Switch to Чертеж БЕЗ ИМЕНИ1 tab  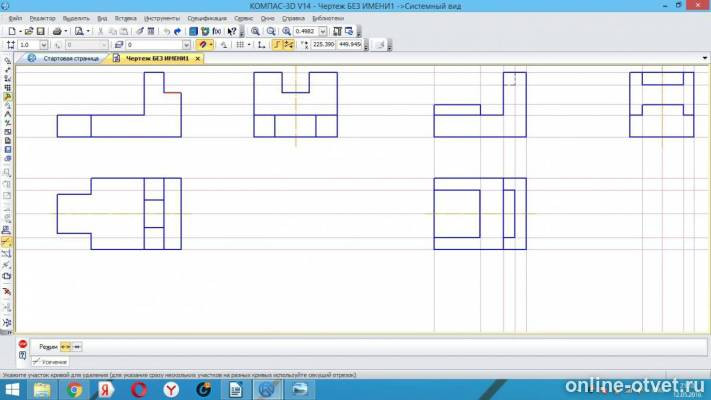pos(157,59)
